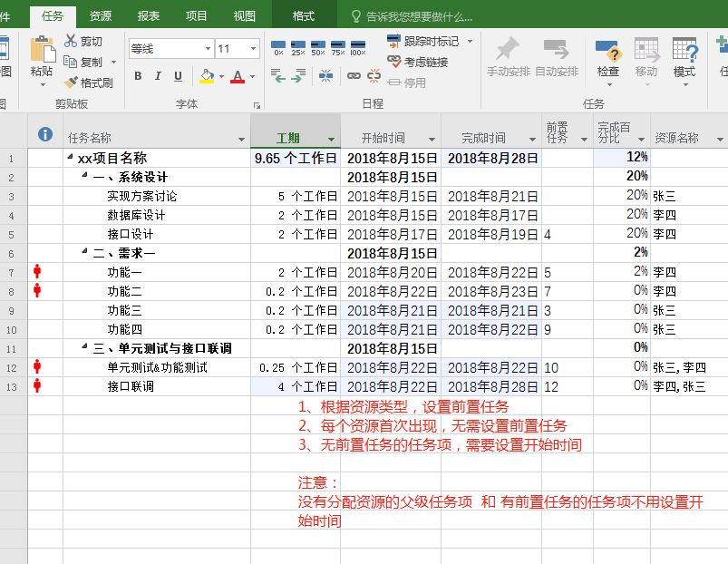Click the Indent task arrow icon
728x564 pixels.
coord(298,75)
